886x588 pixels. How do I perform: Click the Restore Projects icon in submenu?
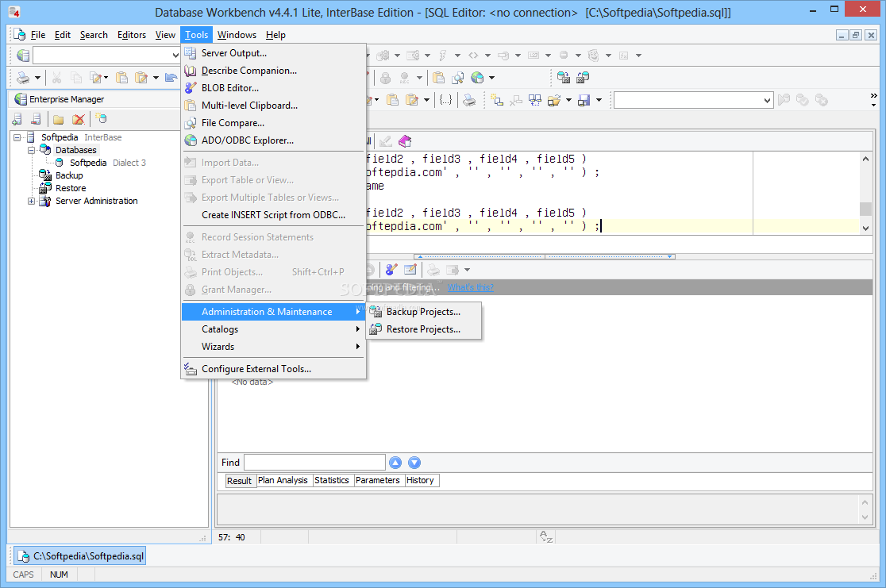[376, 329]
